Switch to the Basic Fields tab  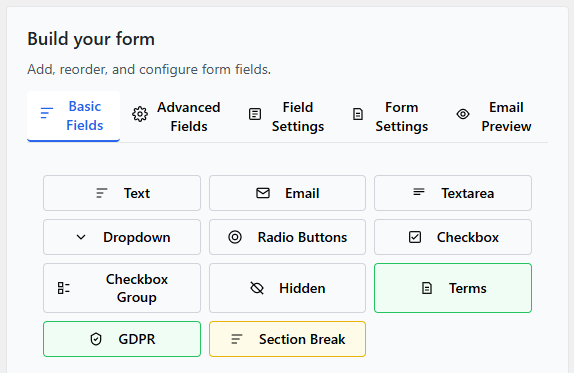(x=73, y=116)
